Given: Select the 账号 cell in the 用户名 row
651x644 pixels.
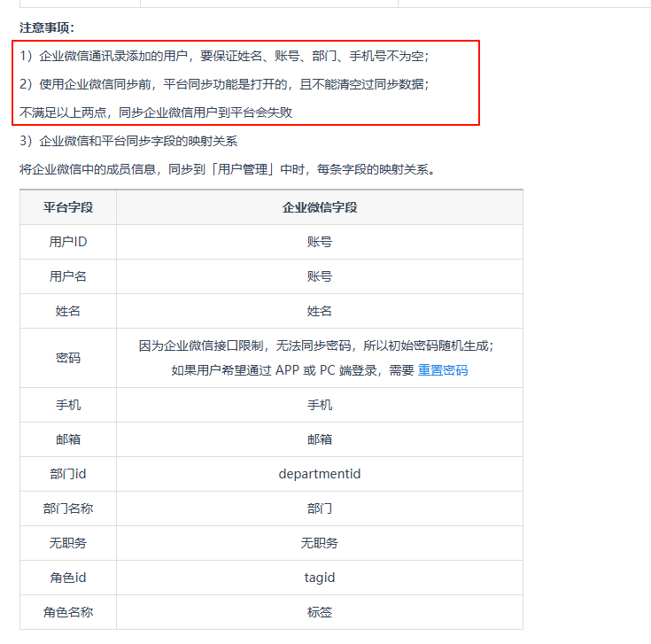Looking at the screenshot, I should click(x=319, y=276).
